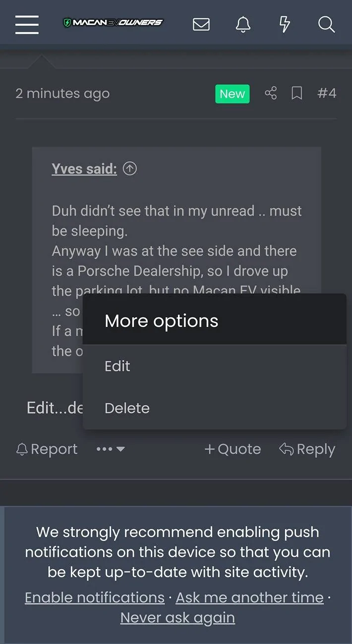Image resolution: width=352 pixels, height=644 pixels.
Task: Choose Ask me another time
Action: coord(249,597)
